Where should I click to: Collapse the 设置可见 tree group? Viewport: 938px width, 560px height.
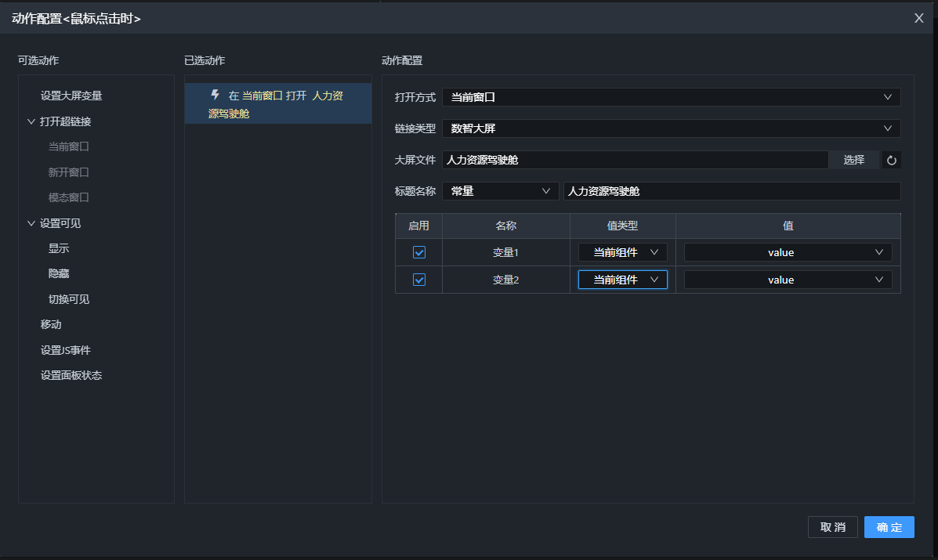tap(31, 223)
